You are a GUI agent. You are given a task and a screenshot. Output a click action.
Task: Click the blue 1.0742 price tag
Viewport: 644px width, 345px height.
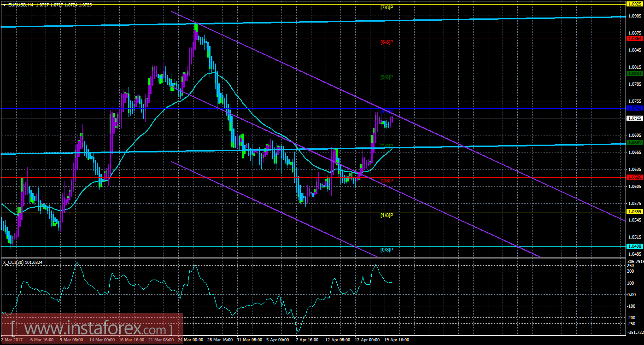point(634,108)
